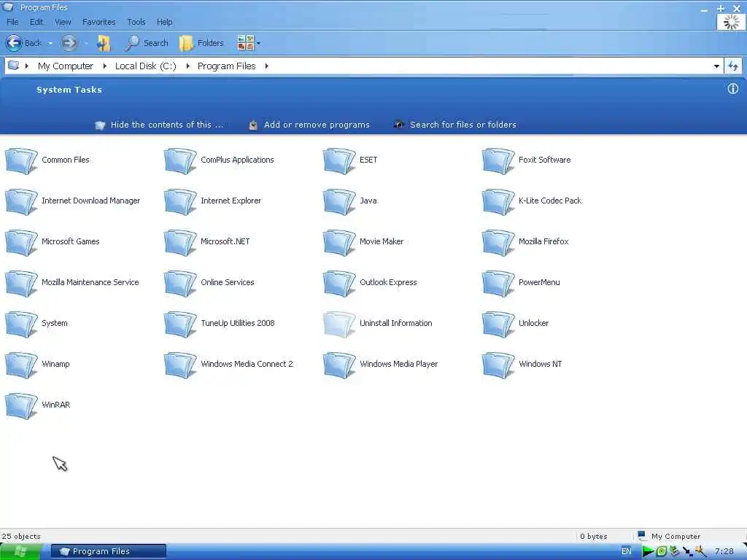Open the Favorites menu
Image resolution: width=747 pixels, height=560 pixels.
click(98, 22)
